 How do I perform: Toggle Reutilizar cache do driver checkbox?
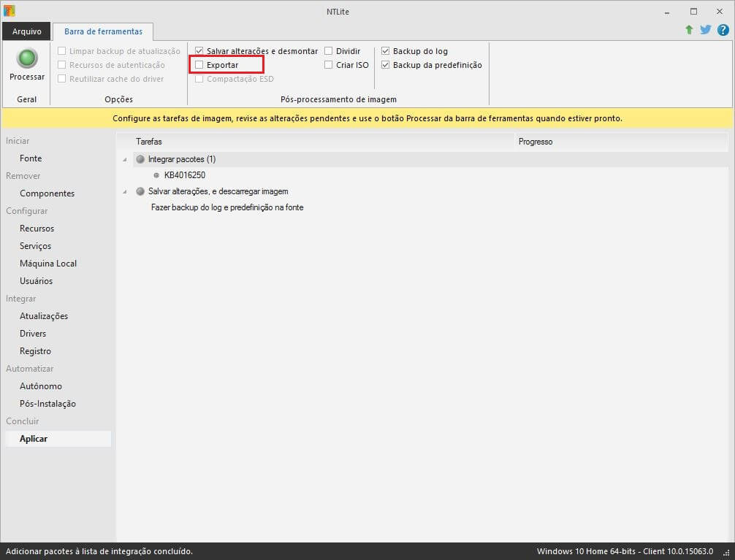[x=61, y=79]
